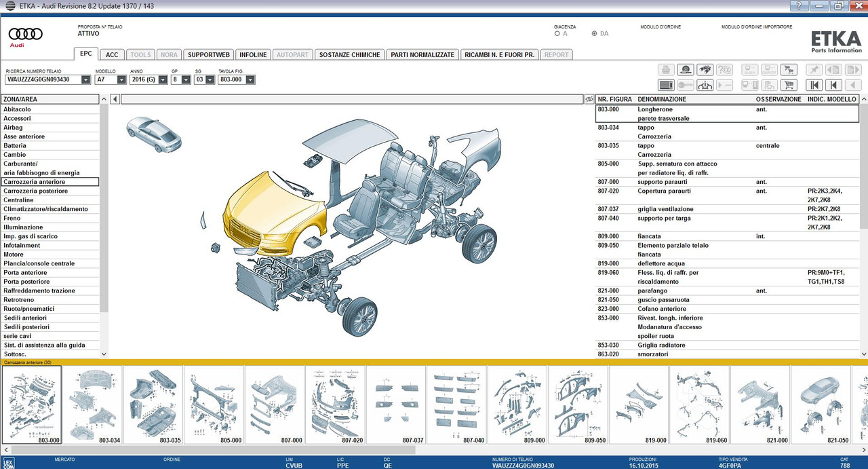Select the Giacenza 'A' radio button
Viewport: 868px width, 469px height.
pyautogui.click(x=557, y=33)
